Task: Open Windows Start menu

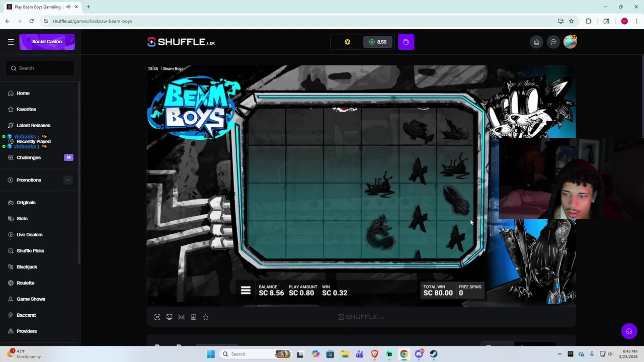Action: pos(211,354)
